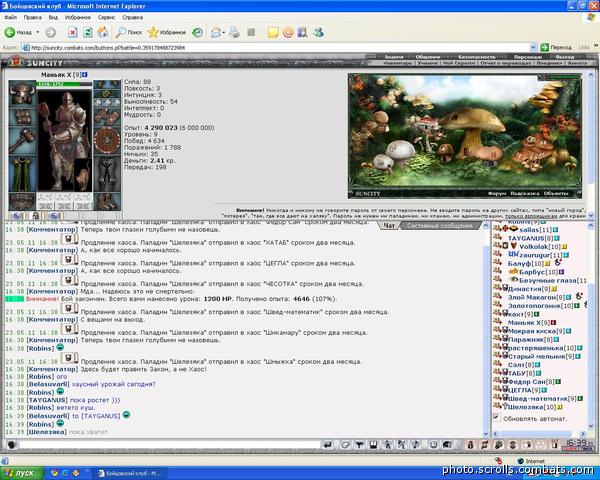Viewport: 600px width, 480px height.
Task: Click the Переход go button
Action: [x=556, y=47]
